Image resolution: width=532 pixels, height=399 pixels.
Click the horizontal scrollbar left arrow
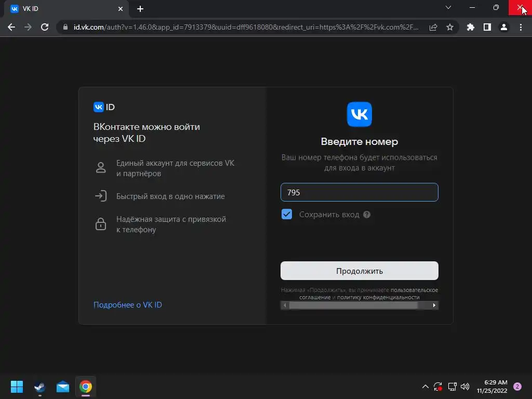pos(285,305)
